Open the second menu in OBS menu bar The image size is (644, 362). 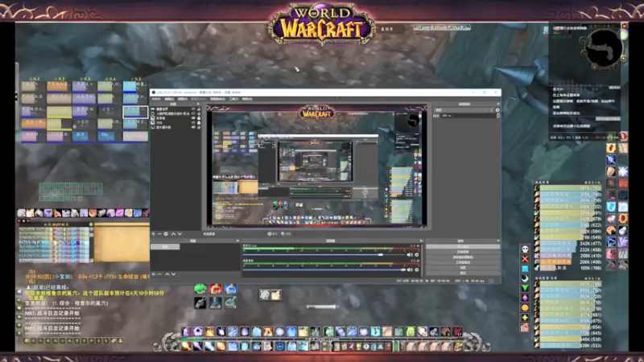coord(169,99)
